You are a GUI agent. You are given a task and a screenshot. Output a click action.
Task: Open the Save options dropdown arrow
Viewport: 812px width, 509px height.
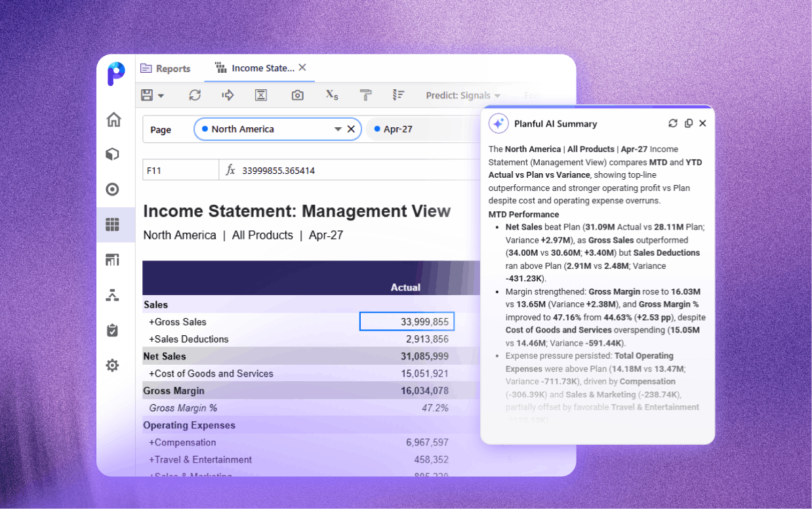click(x=161, y=96)
